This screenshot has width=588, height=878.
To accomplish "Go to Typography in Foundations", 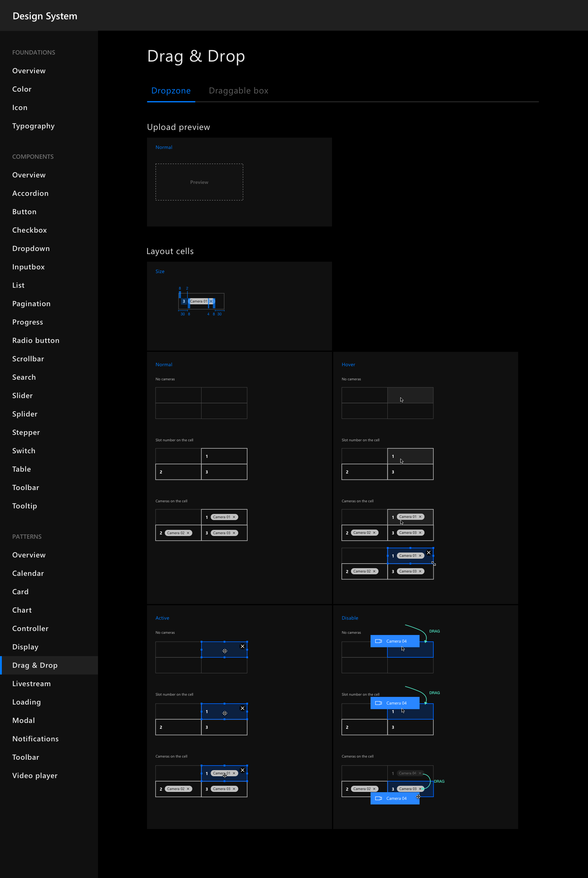I will [x=33, y=126].
